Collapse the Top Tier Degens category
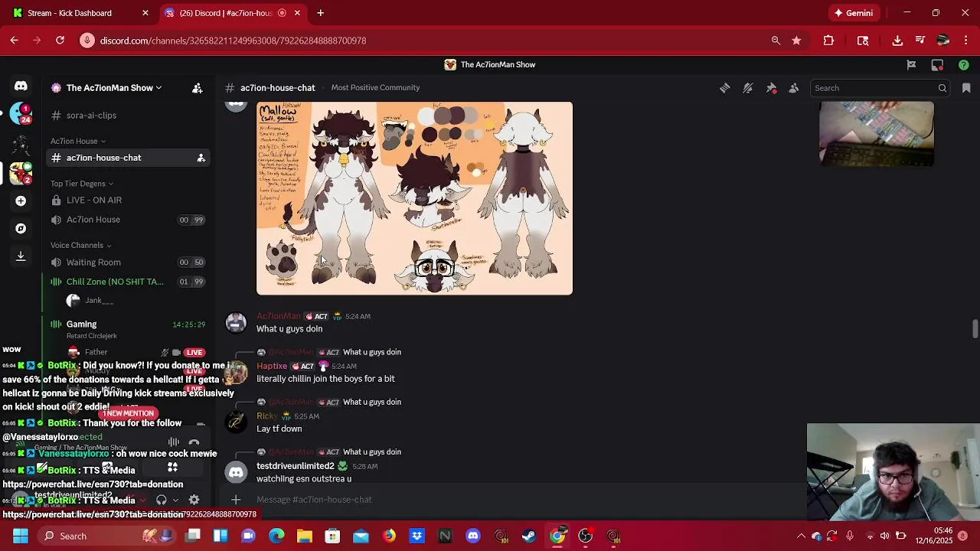 [x=82, y=184]
